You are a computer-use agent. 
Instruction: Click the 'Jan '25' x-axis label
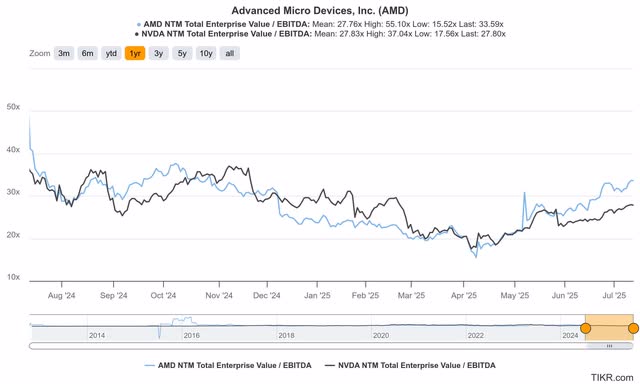[x=317, y=295]
